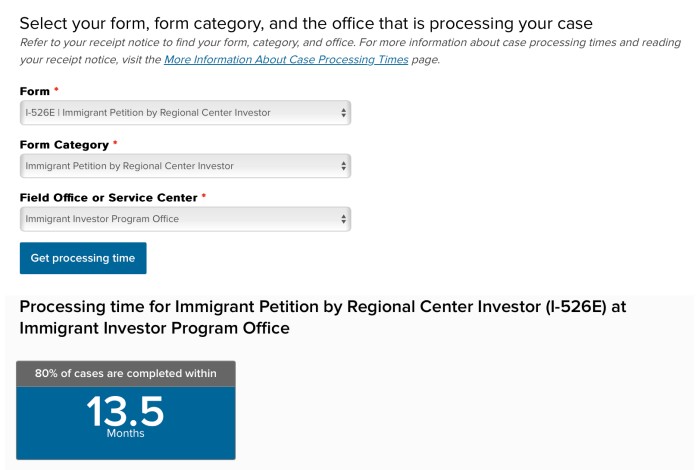Click the Form Category field label
Viewport: 700px width, 470px height.
(64, 145)
